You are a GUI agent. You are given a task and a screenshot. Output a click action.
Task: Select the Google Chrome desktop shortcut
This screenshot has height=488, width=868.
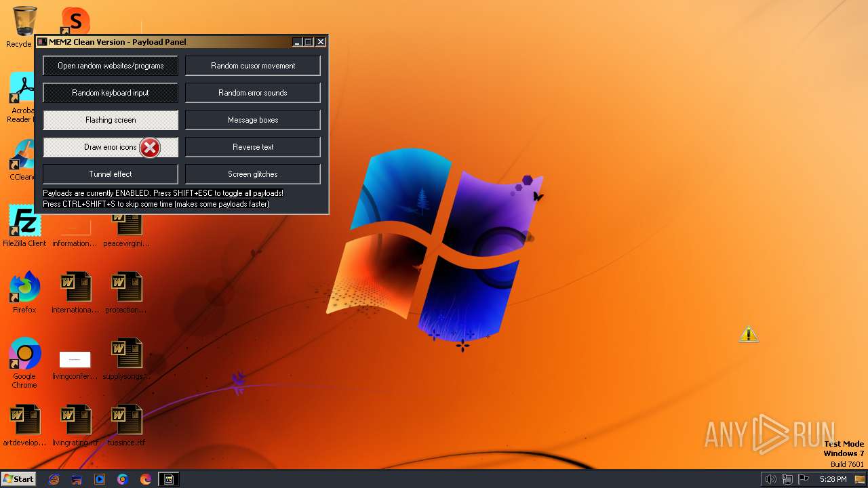(24, 363)
